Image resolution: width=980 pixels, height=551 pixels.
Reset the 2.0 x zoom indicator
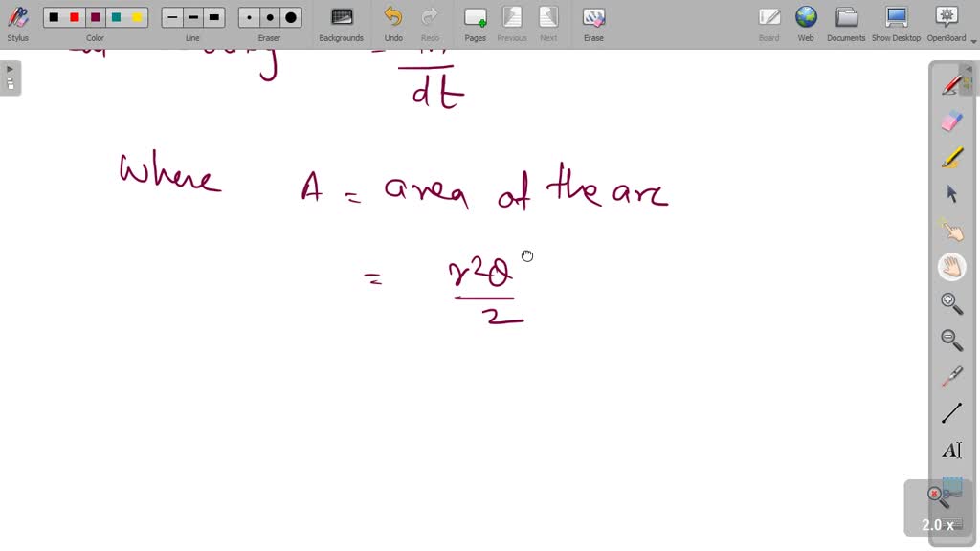[938, 509]
